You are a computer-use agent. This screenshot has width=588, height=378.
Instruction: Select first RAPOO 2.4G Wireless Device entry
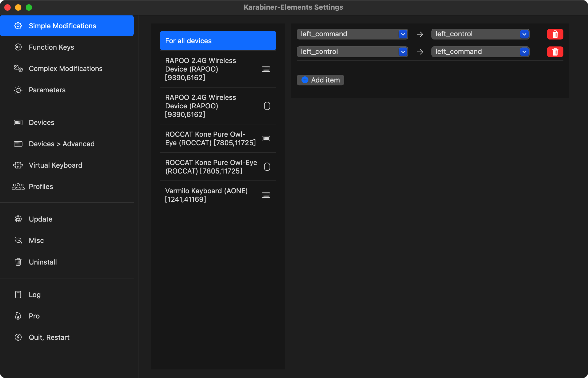pyautogui.click(x=218, y=69)
